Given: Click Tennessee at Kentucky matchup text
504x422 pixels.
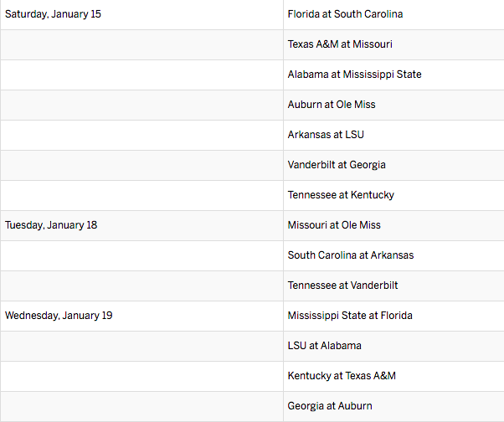Looking at the screenshot, I should point(341,195).
